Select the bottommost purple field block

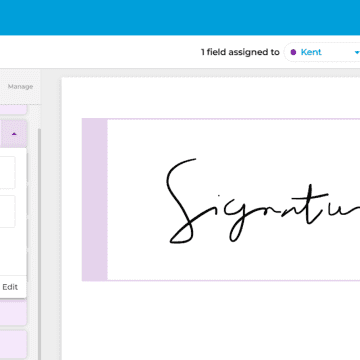click(x=13, y=344)
